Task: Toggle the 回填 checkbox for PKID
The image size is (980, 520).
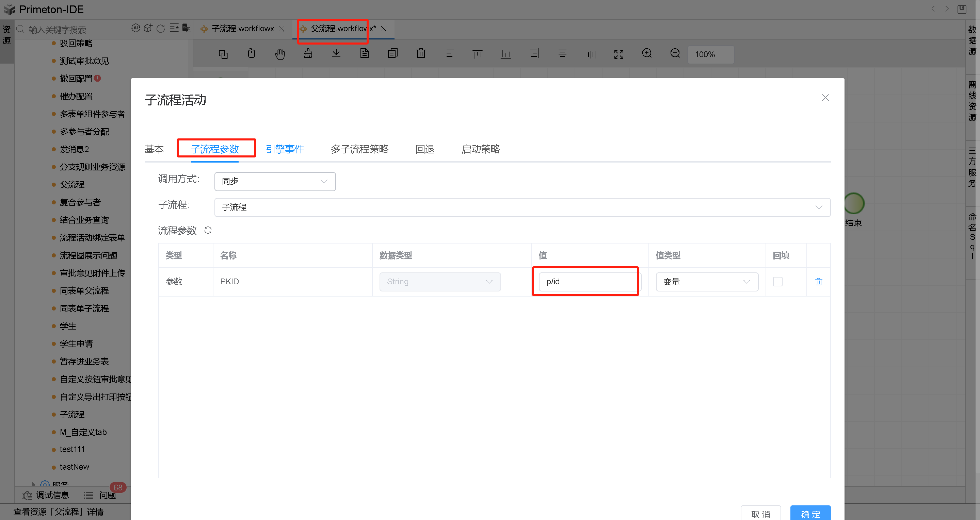Action: (x=777, y=282)
